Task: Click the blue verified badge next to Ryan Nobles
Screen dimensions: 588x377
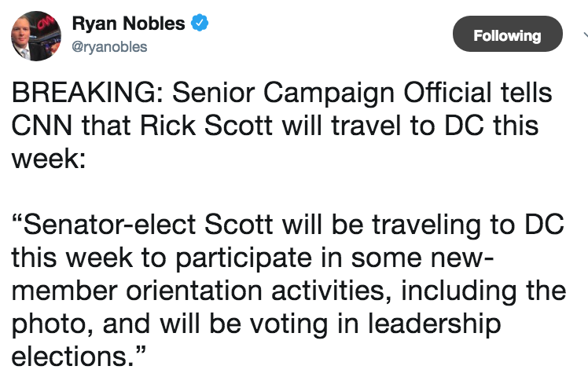Action: (x=200, y=23)
